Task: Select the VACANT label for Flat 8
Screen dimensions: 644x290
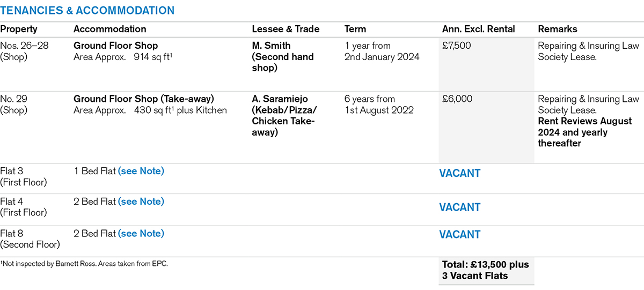Action: point(459,235)
